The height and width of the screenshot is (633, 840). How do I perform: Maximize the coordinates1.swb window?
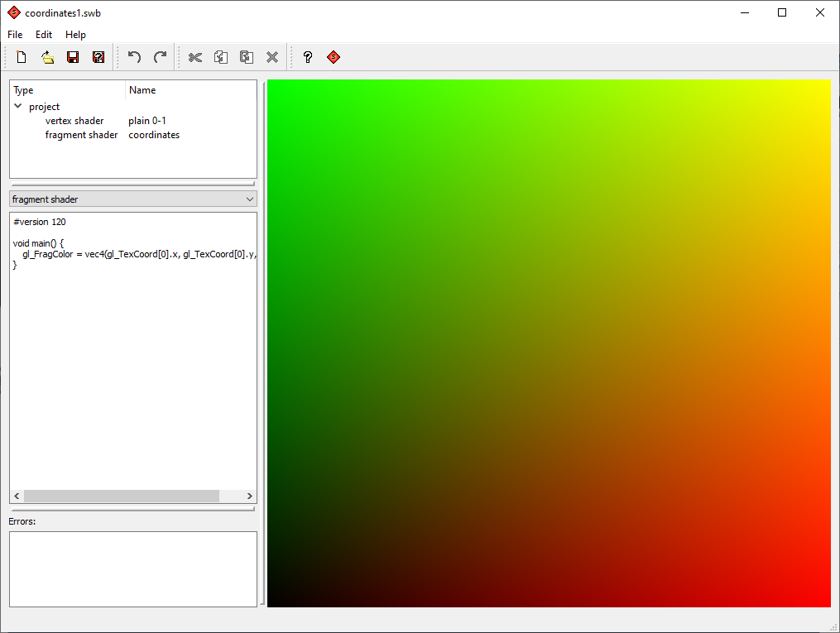(782, 13)
